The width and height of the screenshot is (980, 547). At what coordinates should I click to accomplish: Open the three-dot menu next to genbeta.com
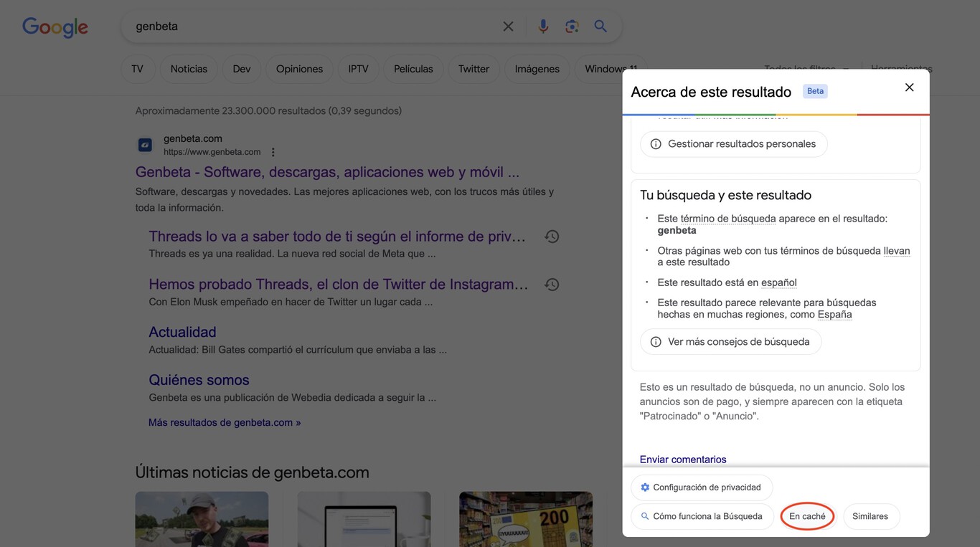click(272, 151)
